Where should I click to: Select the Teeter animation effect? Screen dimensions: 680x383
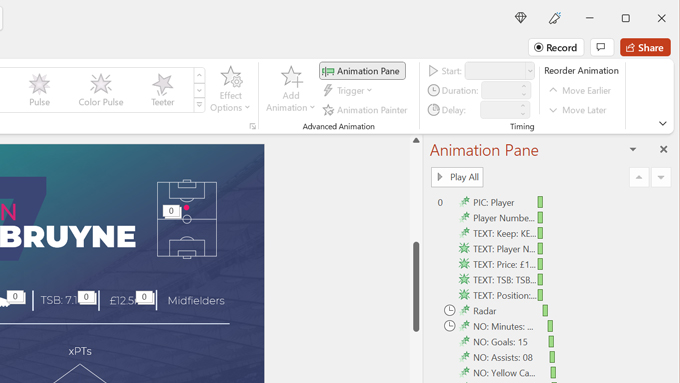click(x=163, y=90)
